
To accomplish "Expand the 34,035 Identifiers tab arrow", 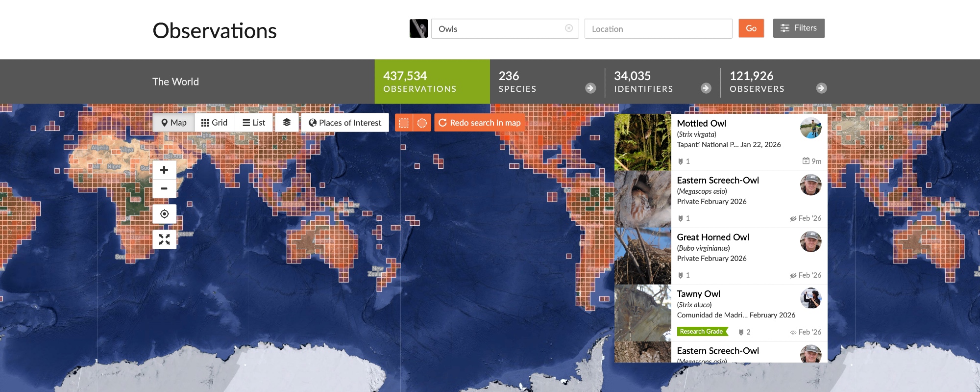I will pos(706,88).
